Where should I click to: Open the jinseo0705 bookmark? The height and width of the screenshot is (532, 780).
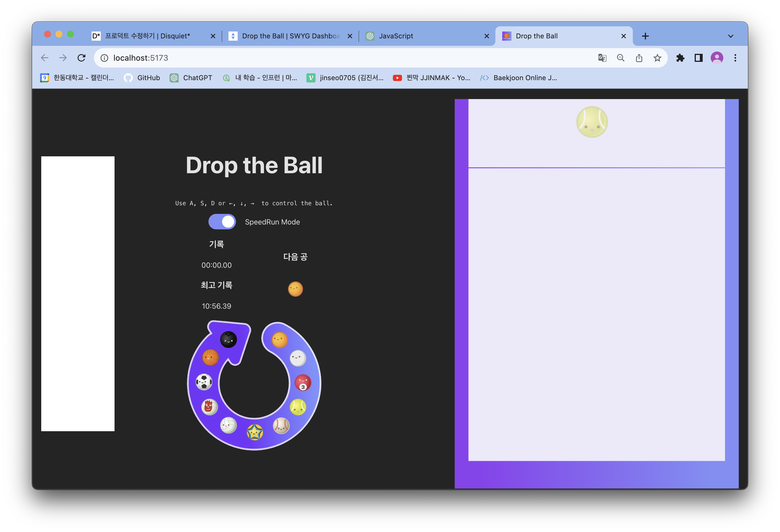click(x=345, y=78)
